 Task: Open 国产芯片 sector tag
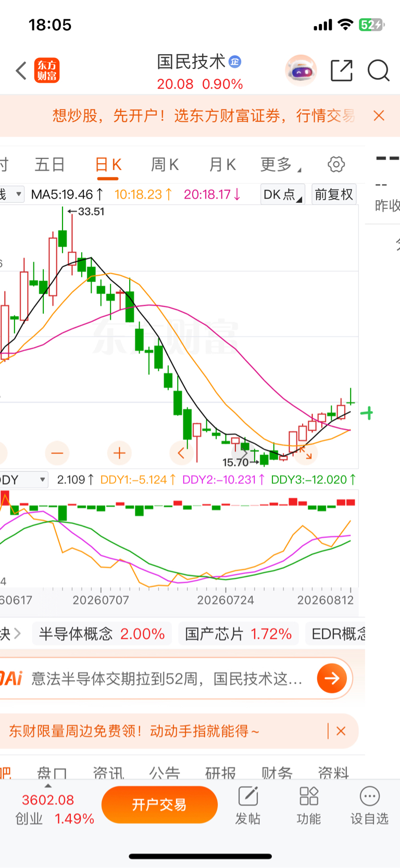point(239,634)
